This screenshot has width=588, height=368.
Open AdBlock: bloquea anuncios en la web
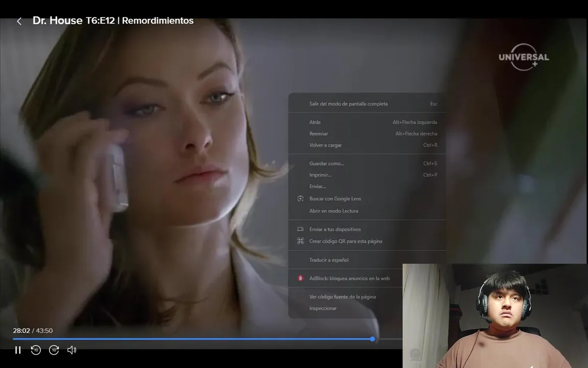pyautogui.click(x=346, y=278)
